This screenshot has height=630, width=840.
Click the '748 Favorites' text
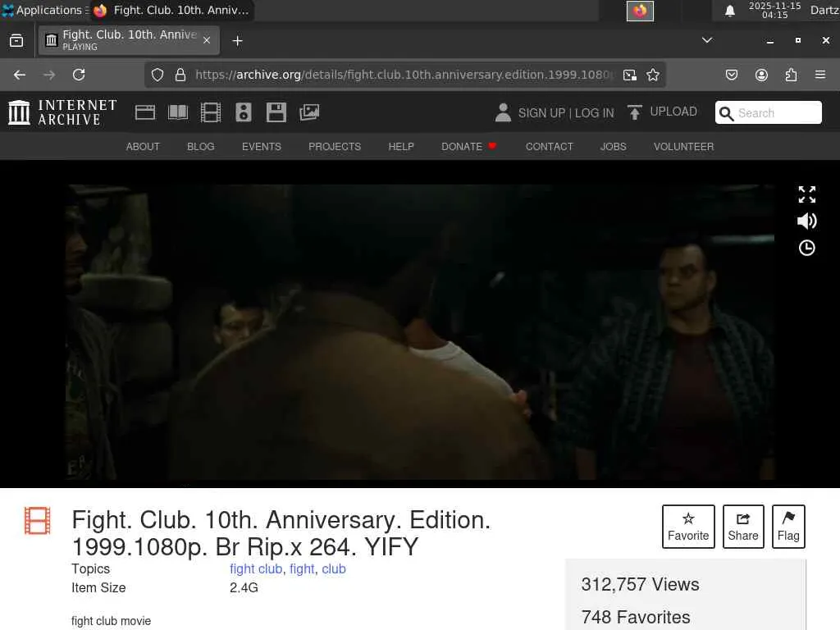click(x=636, y=617)
